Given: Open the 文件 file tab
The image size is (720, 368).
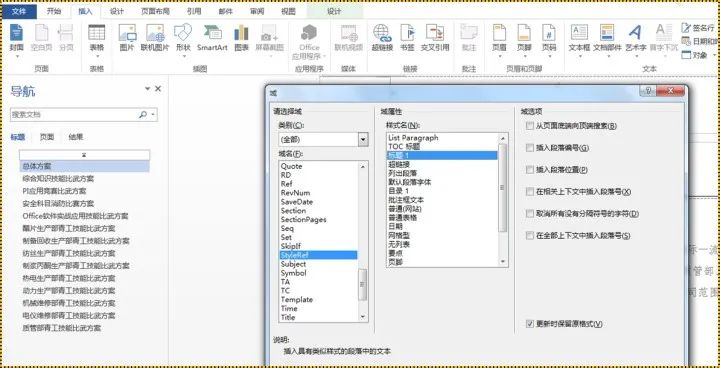Looking at the screenshot, I should click(x=19, y=11).
